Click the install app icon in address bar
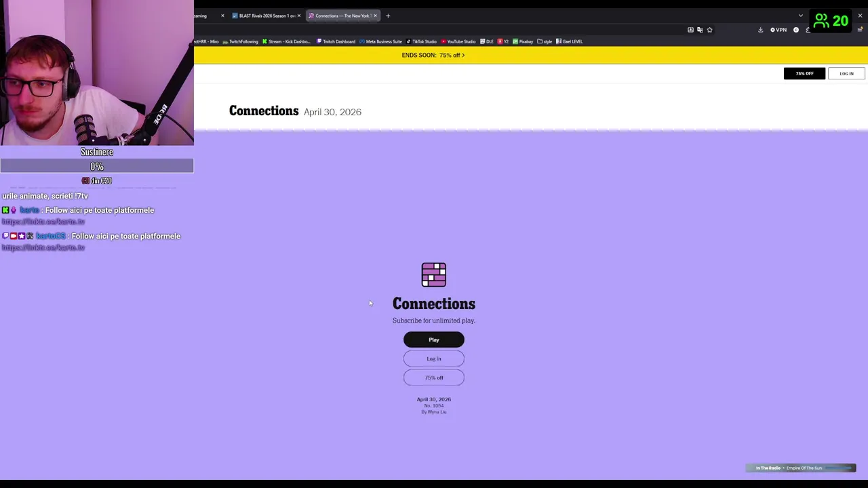Image resolution: width=868 pixels, height=488 pixels. 690,30
